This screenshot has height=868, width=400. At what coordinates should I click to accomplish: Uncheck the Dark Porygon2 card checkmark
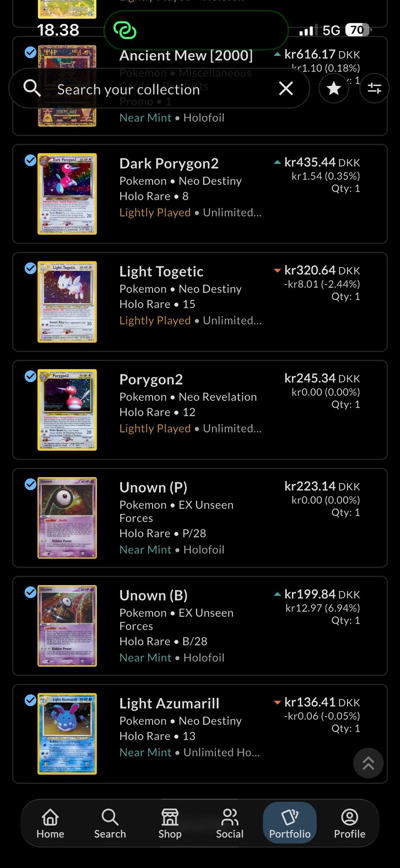coord(30,160)
